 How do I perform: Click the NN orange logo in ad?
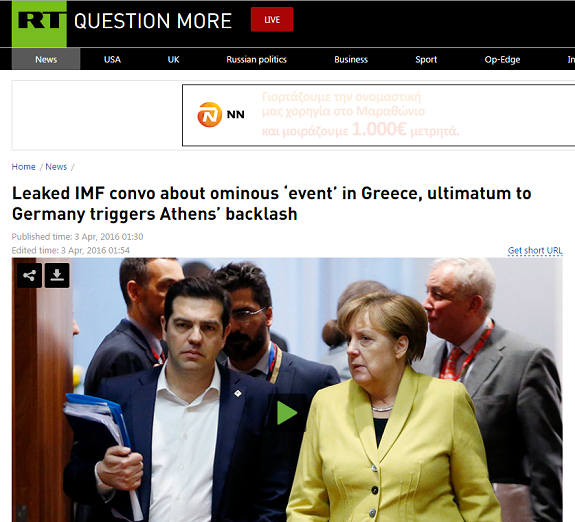pos(209,115)
